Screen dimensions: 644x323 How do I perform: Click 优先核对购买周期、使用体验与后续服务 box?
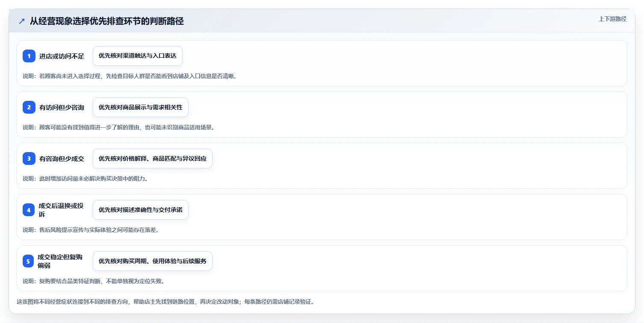153,261
